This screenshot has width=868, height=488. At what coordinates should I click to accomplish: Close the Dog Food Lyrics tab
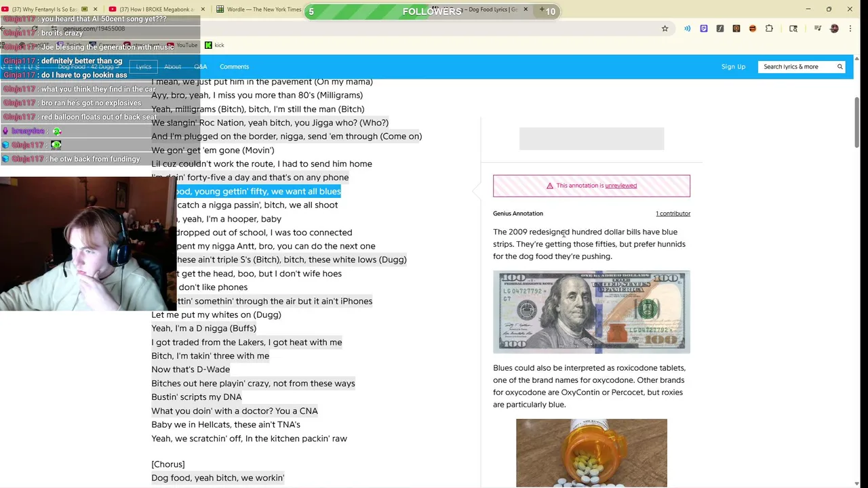tap(525, 9)
